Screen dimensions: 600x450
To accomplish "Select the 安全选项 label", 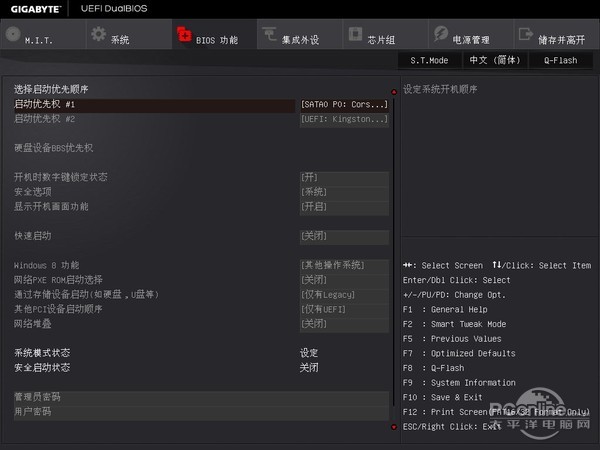I will coord(33,192).
